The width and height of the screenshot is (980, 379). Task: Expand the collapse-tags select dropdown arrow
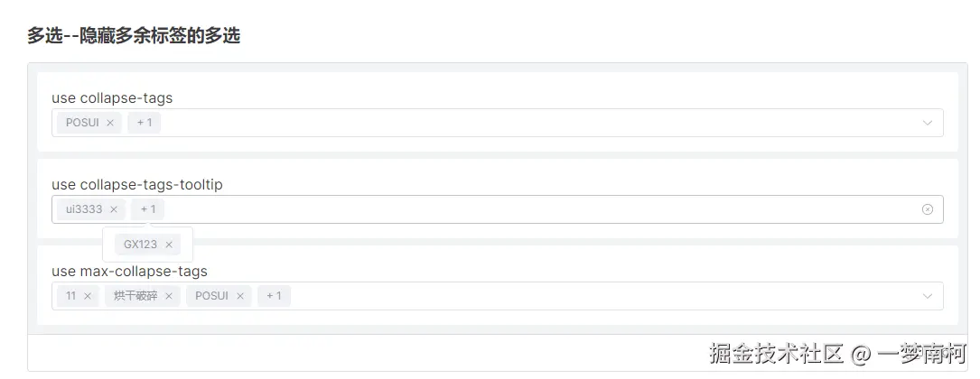point(927,123)
